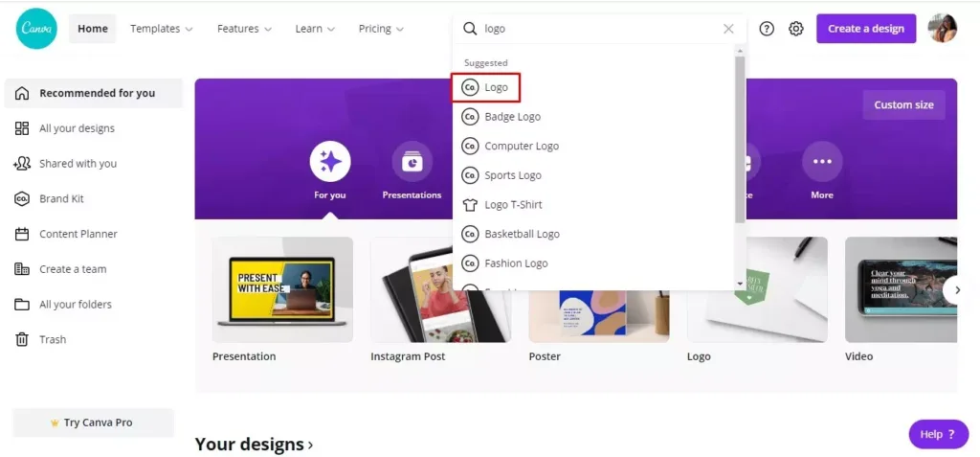
Task: Select the For you sparkle icon
Action: point(330,162)
